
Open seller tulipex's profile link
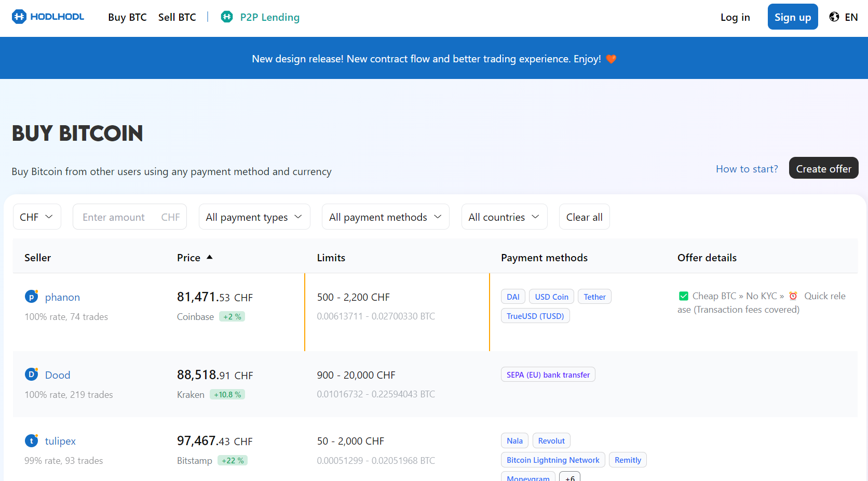(60, 441)
